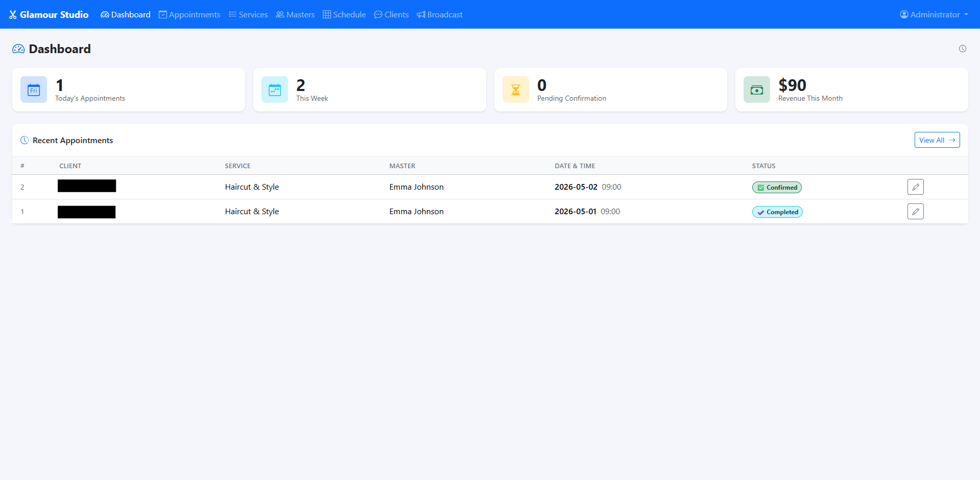Click Emma Johnson in appointment 2 row
This screenshot has width=980, height=480.
click(x=417, y=187)
